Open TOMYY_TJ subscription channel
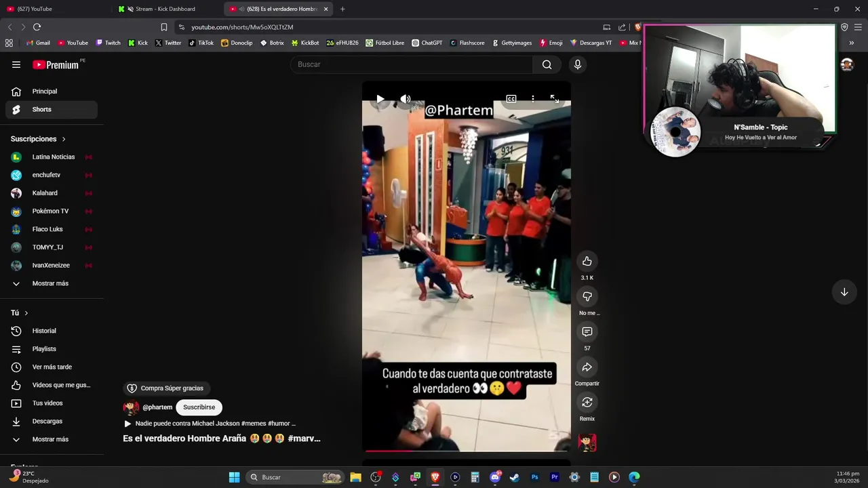Viewport: 868px width, 488px height. [x=52, y=247]
